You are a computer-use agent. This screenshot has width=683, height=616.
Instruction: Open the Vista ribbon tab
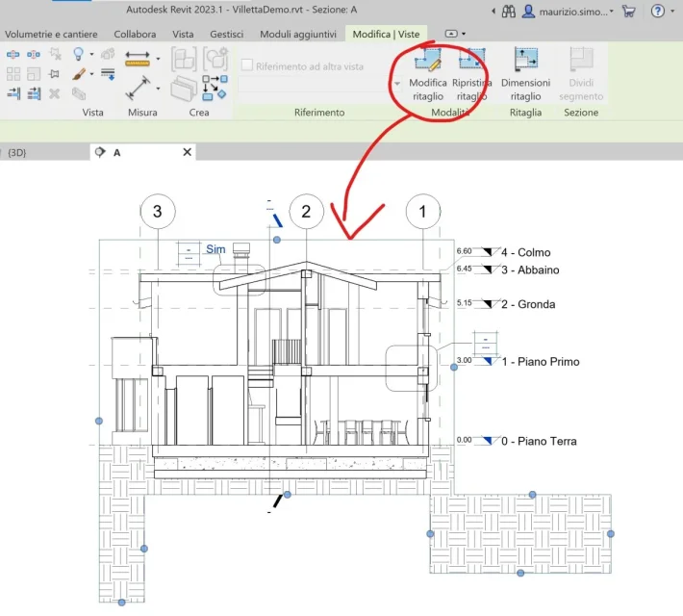[x=183, y=34]
